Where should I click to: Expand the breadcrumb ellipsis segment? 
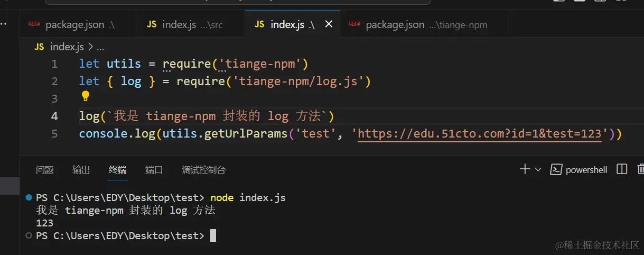(100, 47)
